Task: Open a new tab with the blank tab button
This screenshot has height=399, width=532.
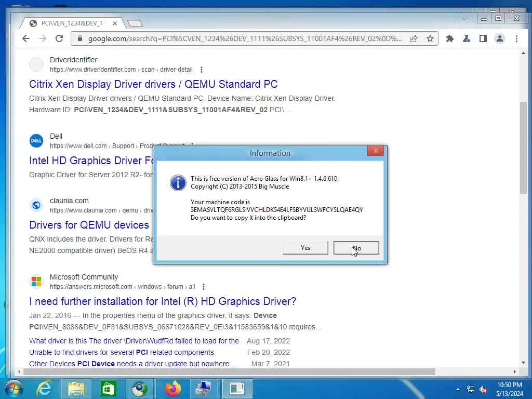Action: tap(136, 23)
